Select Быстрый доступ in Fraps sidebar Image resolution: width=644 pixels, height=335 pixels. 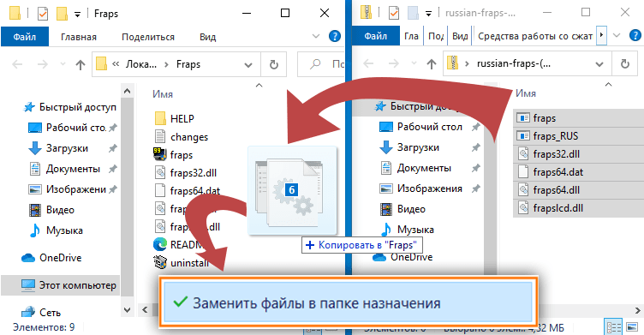(70, 107)
